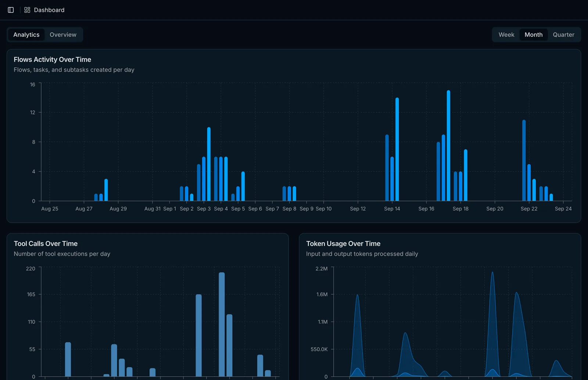Click the 'Sep 22' axis label
Viewport: 588px width, 380px height.
point(529,209)
